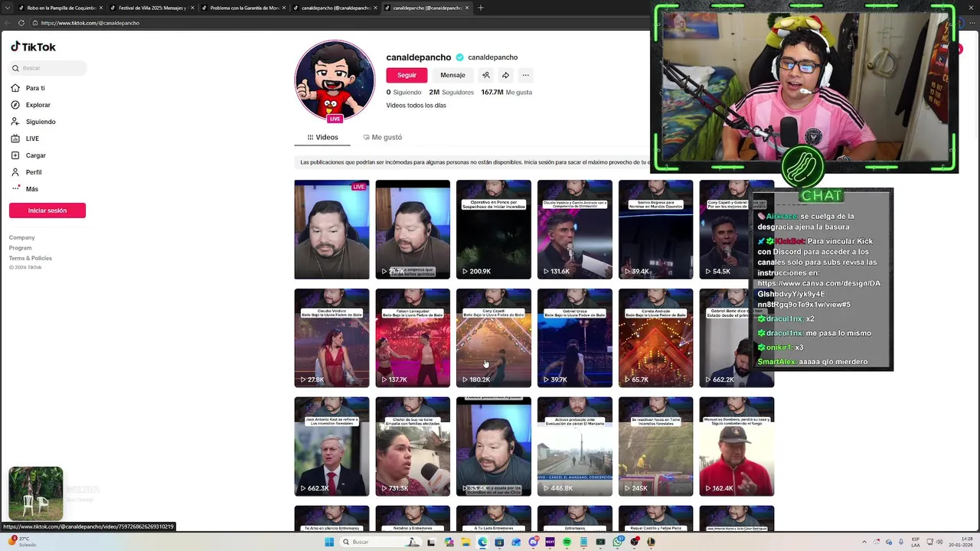Switch to the Videos tab
This screenshot has height=551, width=980.
click(322, 137)
